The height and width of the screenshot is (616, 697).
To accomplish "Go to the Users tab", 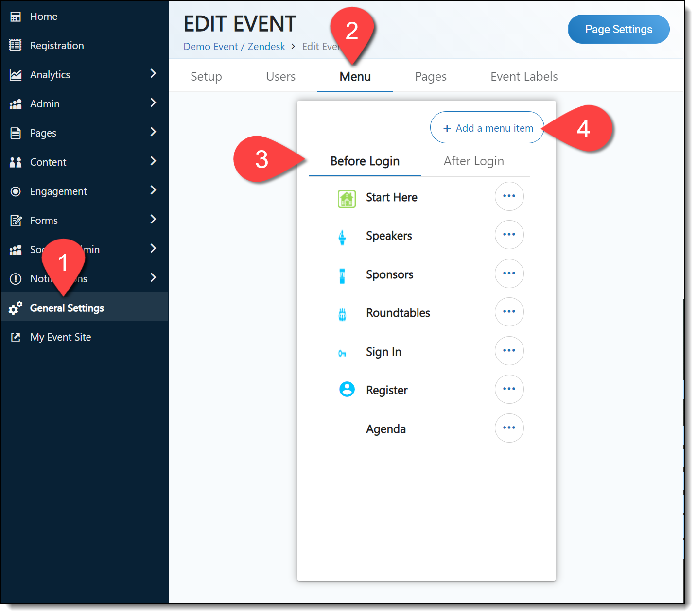I will 280,77.
